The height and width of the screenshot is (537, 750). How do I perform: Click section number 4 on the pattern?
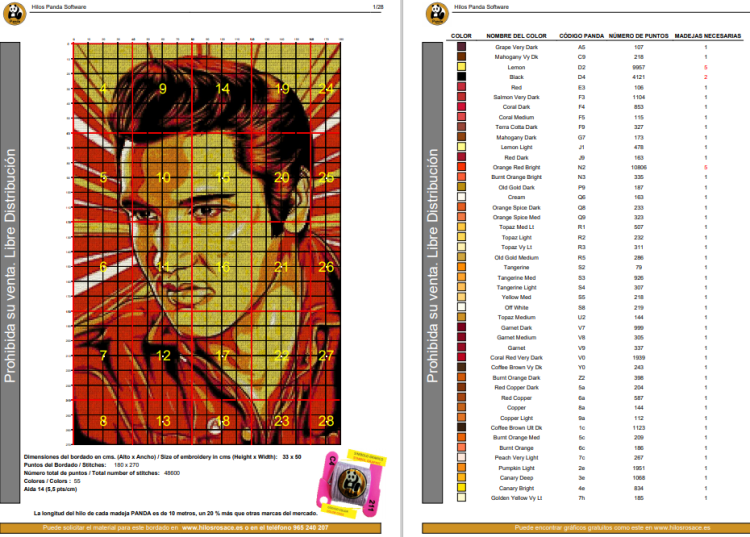(x=103, y=88)
